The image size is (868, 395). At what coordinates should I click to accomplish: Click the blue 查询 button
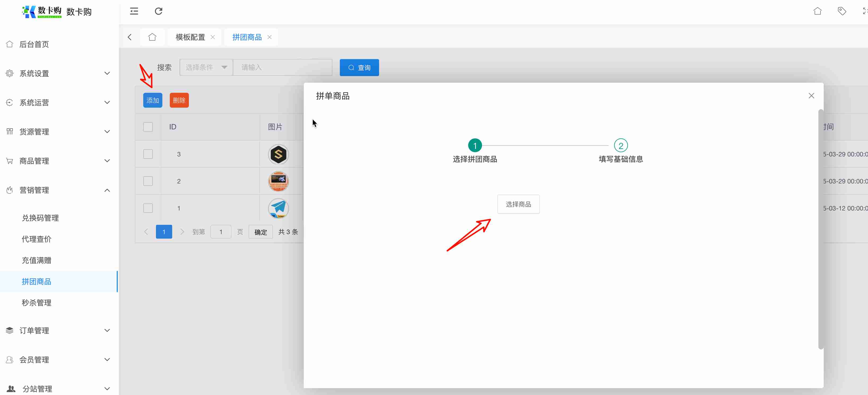(359, 68)
